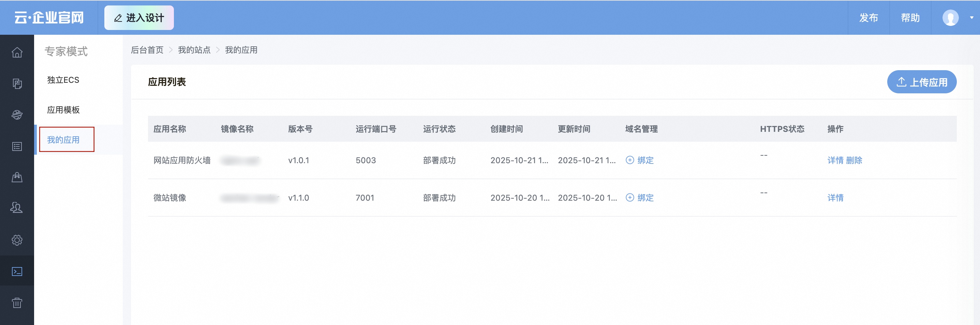Click the list panel icon in sidebar
Screen dimensions: 980x325
tap(17, 146)
